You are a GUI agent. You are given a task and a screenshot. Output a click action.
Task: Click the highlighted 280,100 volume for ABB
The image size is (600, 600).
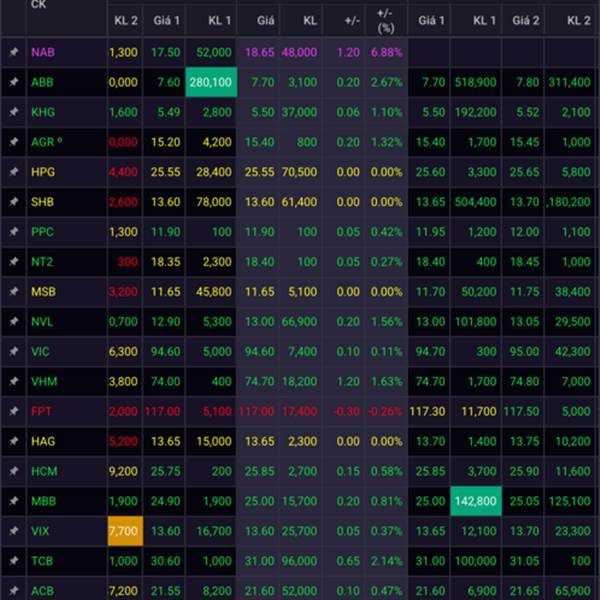[211, 82]
